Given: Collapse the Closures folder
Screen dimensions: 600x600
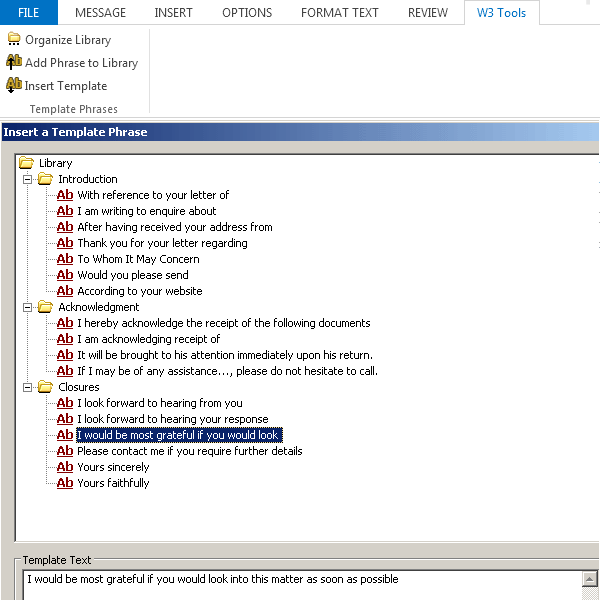Looking at the screenshot, I should (x=27, y=387).
